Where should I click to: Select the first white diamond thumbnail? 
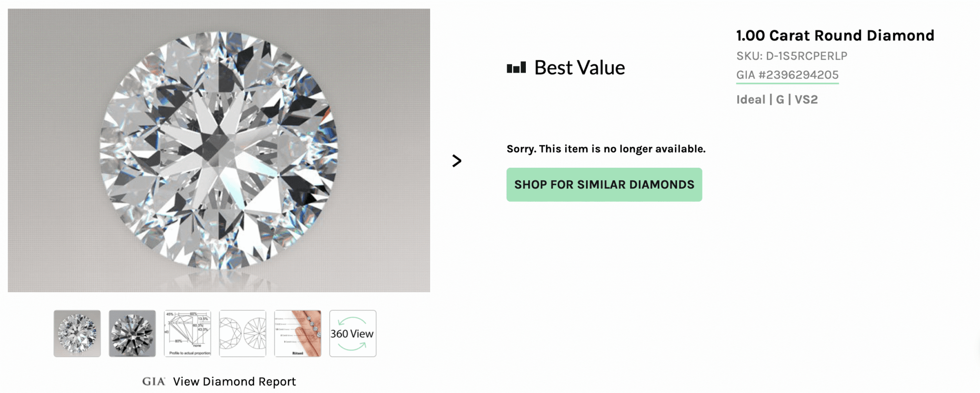77,333
